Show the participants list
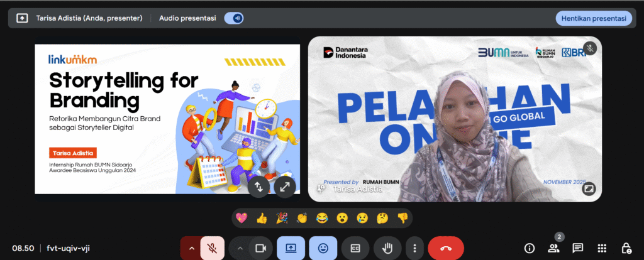The image size is (644, 260). point(553,248)
